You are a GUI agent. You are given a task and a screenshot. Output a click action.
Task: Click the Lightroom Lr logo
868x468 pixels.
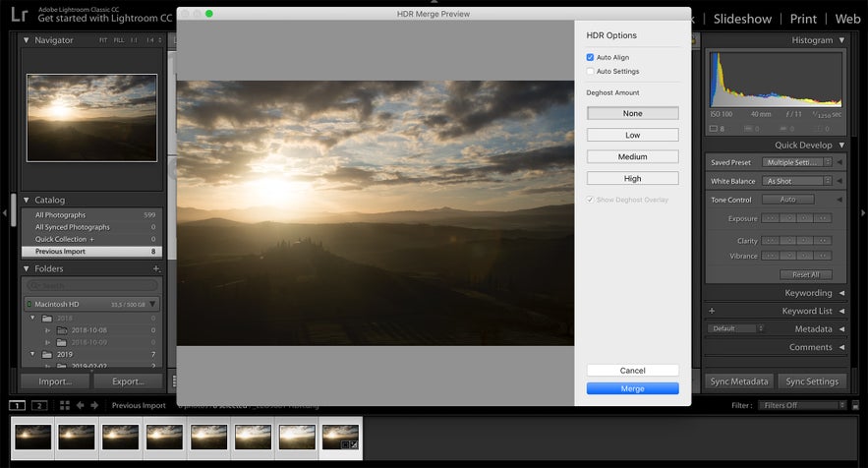point(19,15)
